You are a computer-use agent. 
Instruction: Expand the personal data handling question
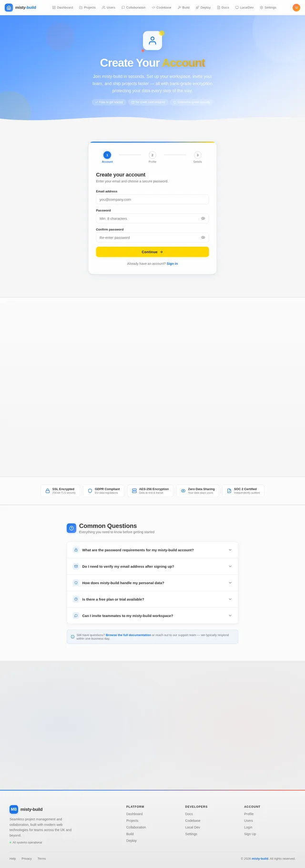pos(152,583)
